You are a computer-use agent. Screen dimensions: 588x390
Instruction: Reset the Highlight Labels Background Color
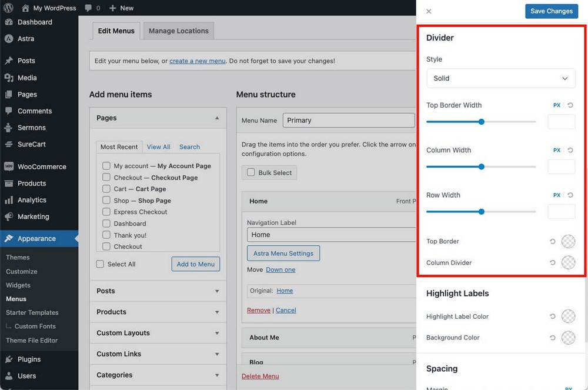coord(552,338)
